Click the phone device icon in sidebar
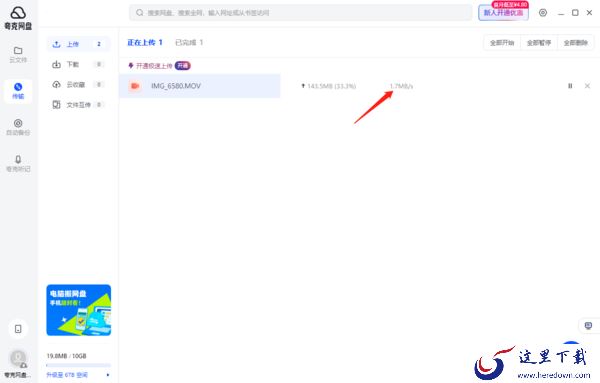The height and width of the screenshot is (383, 600). click(x=18, y=329)
